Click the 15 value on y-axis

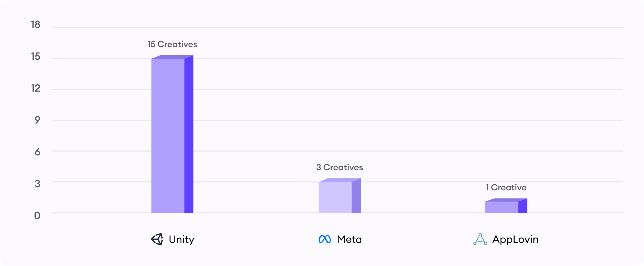click(x=36, y=57)
